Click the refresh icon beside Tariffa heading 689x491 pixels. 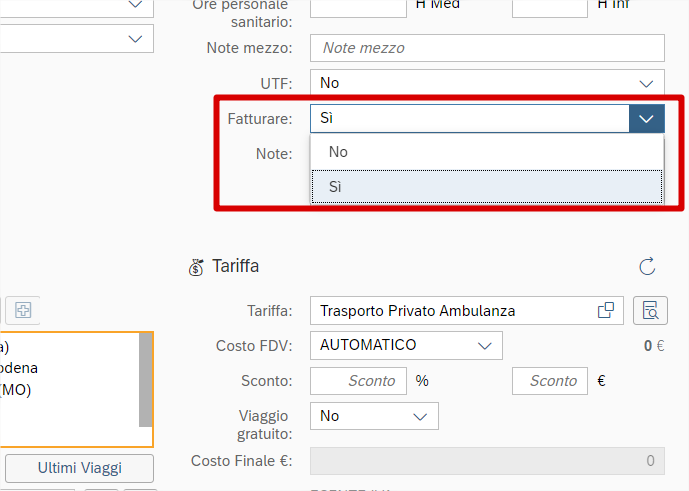647,266
